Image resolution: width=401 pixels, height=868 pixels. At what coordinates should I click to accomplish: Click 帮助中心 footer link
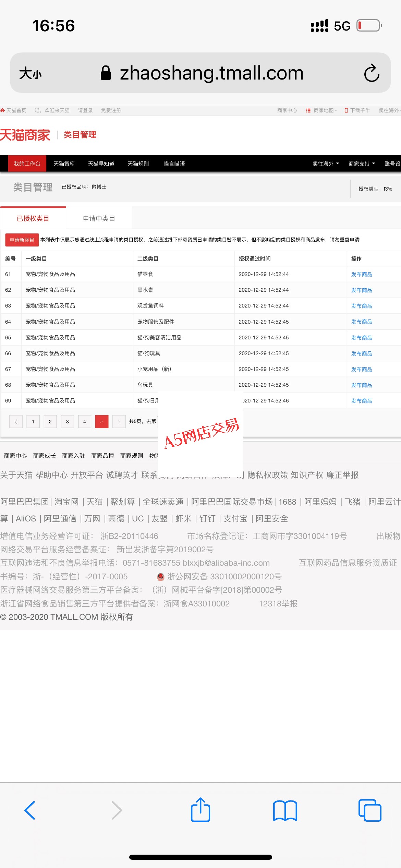pyautogui.click(x=52, y=475)
